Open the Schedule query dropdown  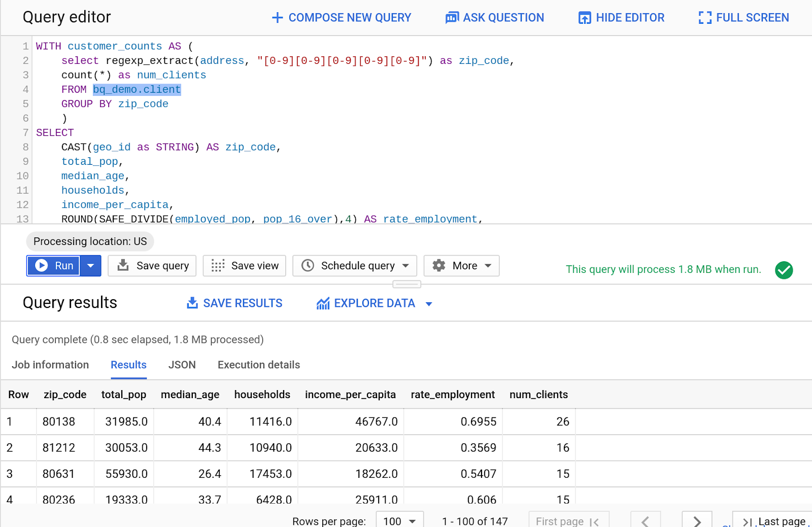(355, 266)
